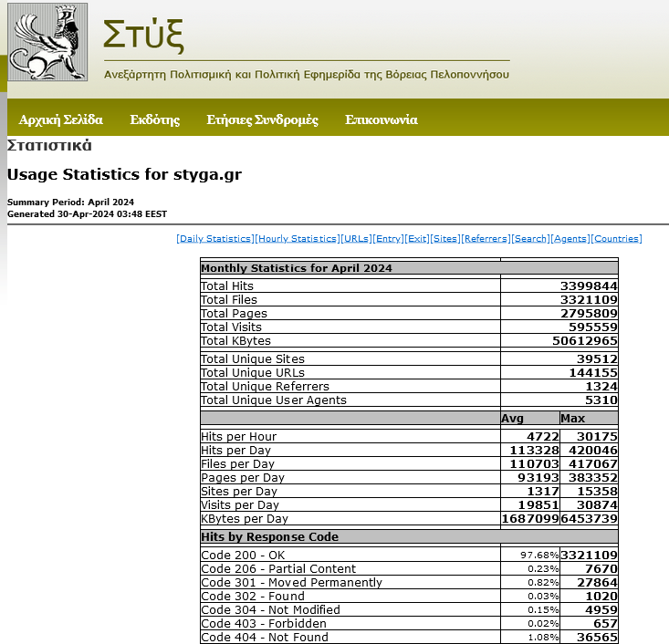
Task: Click the Avg column header
Action: click(512, 418)
